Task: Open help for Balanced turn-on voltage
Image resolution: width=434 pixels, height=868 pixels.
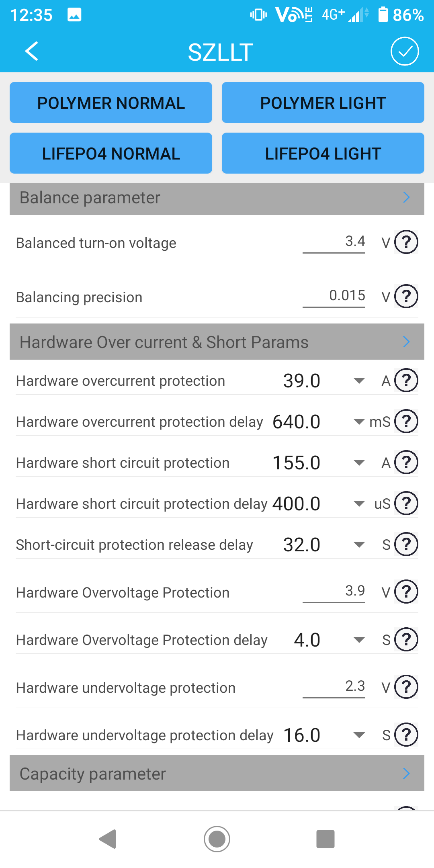Action: click(x=406, y=242)
